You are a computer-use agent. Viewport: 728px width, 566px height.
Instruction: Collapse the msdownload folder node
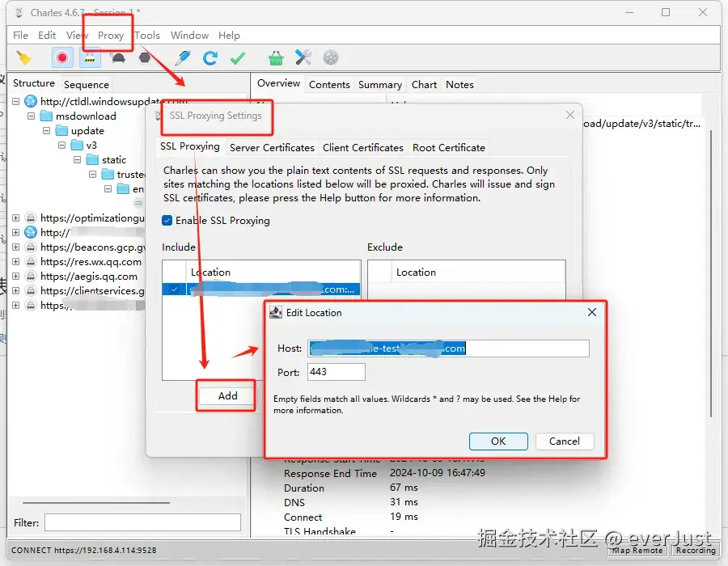31,116
